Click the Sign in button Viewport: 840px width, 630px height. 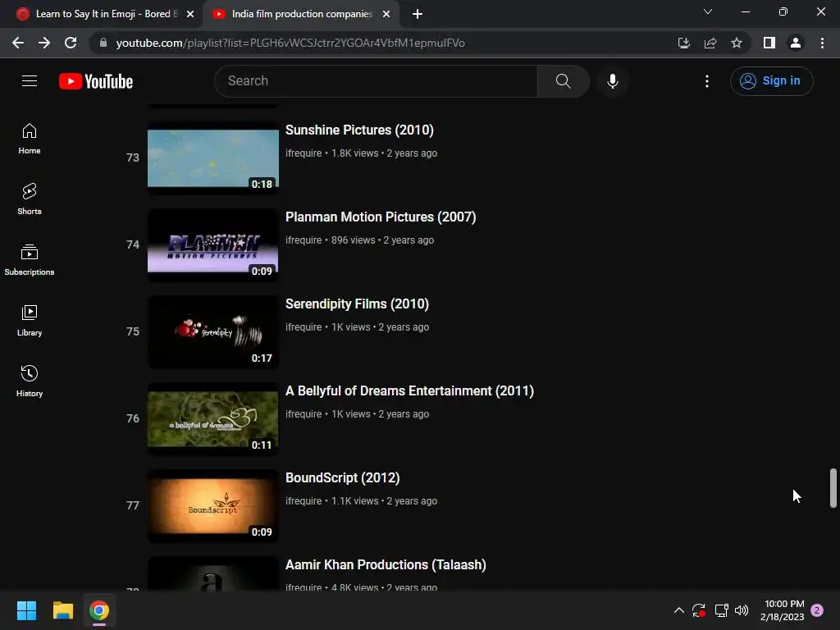tap(771, 81)
